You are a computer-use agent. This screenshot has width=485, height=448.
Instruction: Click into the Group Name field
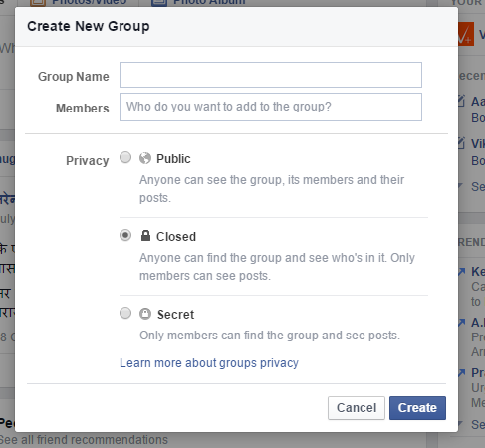click(x=271, y=75)
